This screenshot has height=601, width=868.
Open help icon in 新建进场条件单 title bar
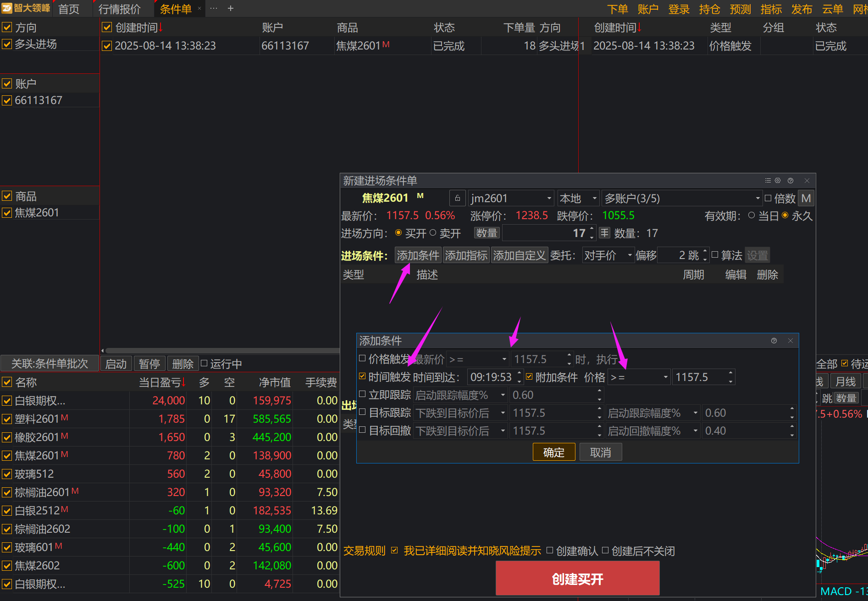791,181
